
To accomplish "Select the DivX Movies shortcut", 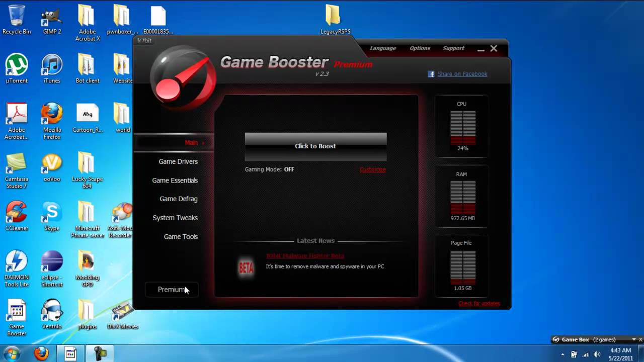I will coord(122,315).
